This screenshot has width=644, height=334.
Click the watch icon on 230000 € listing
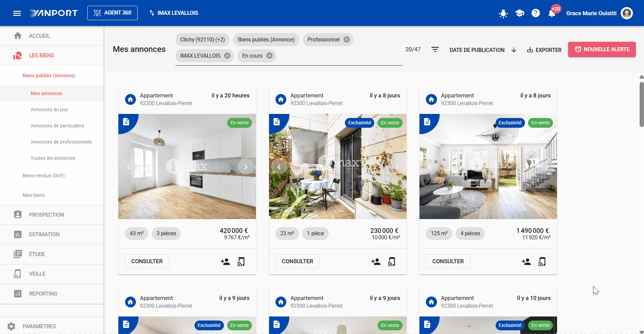pos(391,262)
